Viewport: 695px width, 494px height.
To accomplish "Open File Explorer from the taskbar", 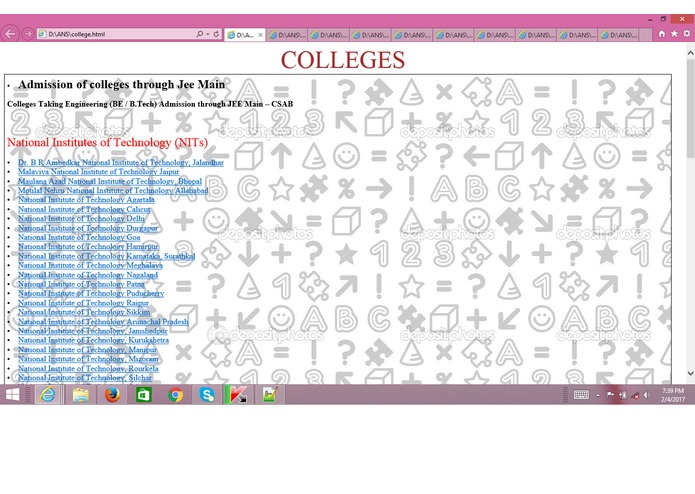I will 81,394.
